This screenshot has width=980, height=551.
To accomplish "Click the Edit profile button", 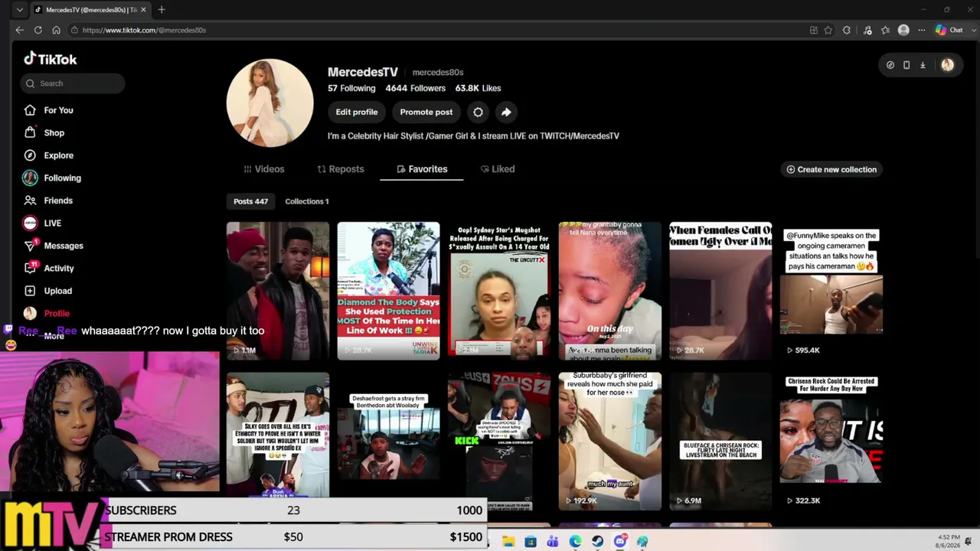I will coord(357,112).
